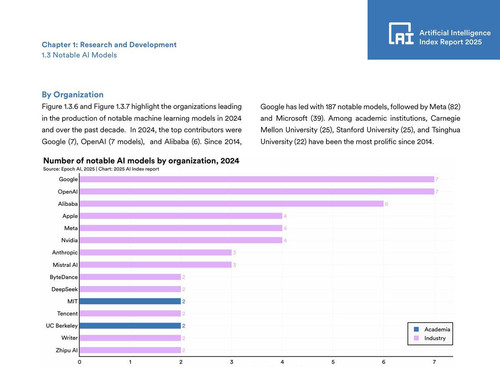500x367 pixels.
Task: Click the paragraph starting 'Figure 1.3.6 and Figure 1.3.7'
Action: tap(142, 124)
